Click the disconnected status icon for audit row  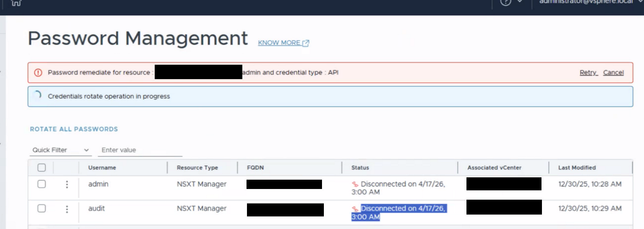click(x=355, y=209)
